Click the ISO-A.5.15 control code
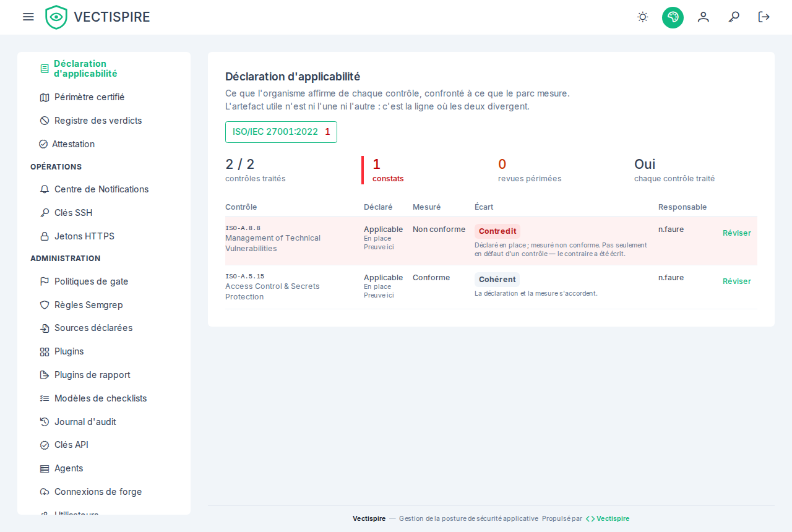The height and width of the screenshot is (532, 792). click(x=245, y=277)
